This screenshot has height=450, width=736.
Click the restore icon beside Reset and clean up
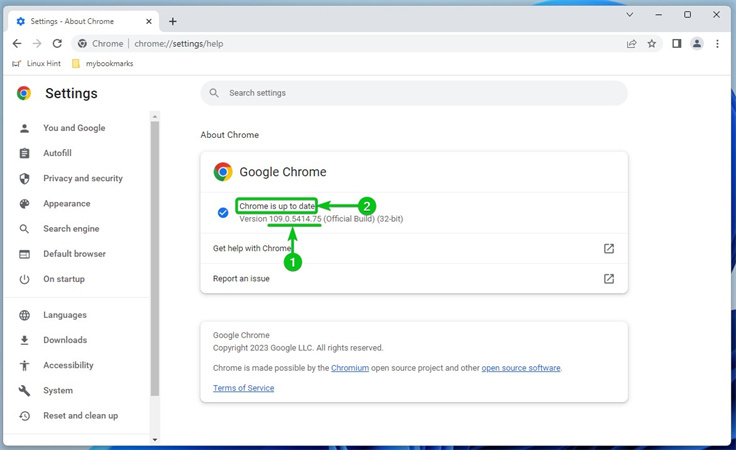[24, 416]
